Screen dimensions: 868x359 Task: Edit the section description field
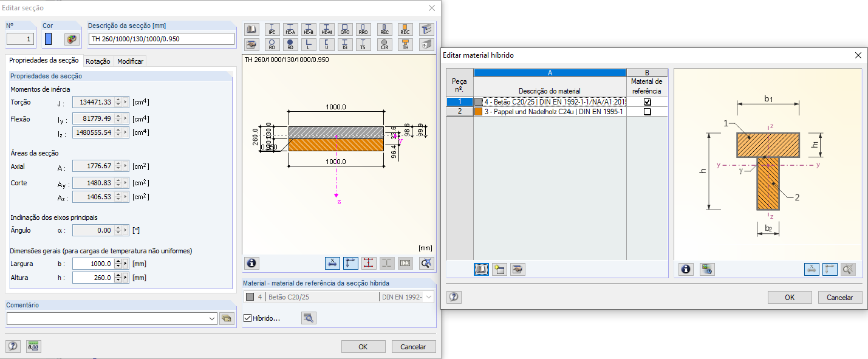(162, 39)
